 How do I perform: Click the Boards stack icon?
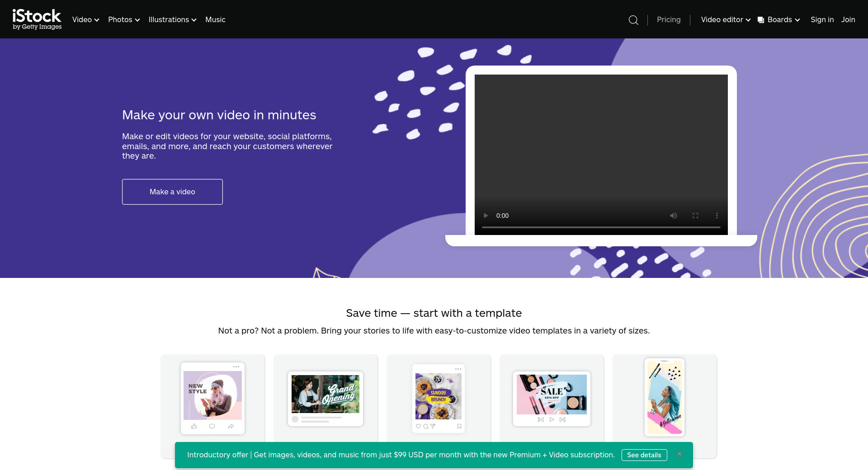[x=761, y=20]
